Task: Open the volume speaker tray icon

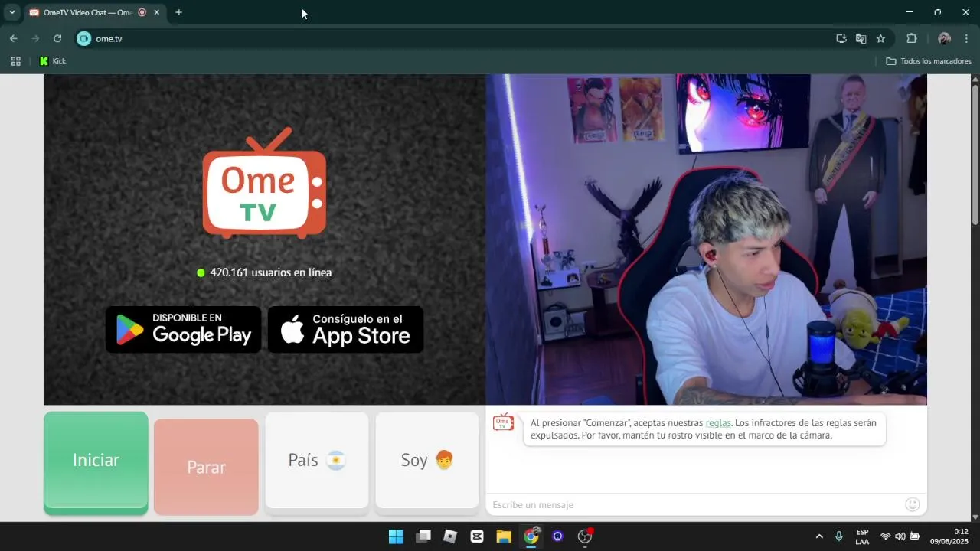Action: pyautogui.click(x=900, y=536)
